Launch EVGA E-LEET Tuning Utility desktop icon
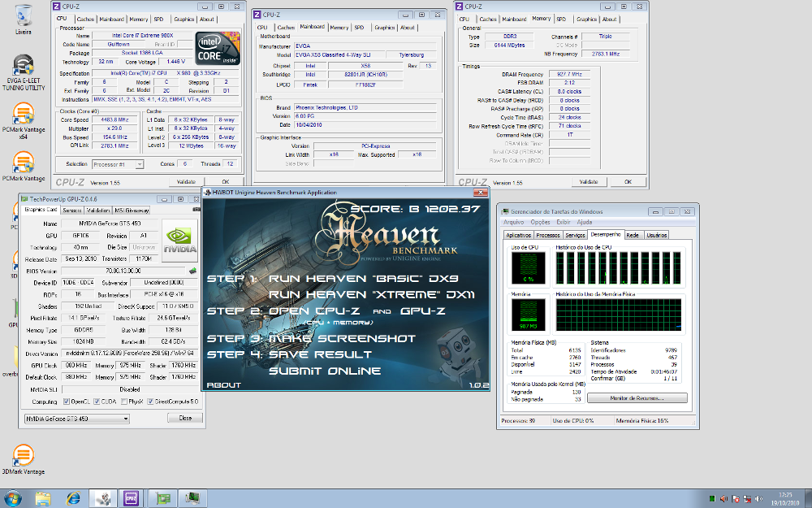 [24, 72]
